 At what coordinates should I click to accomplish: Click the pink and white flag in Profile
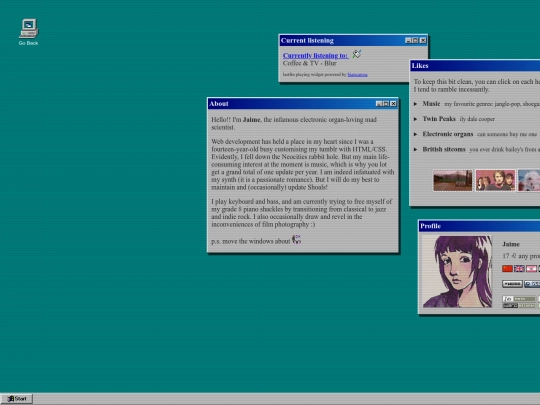point(531,269)
